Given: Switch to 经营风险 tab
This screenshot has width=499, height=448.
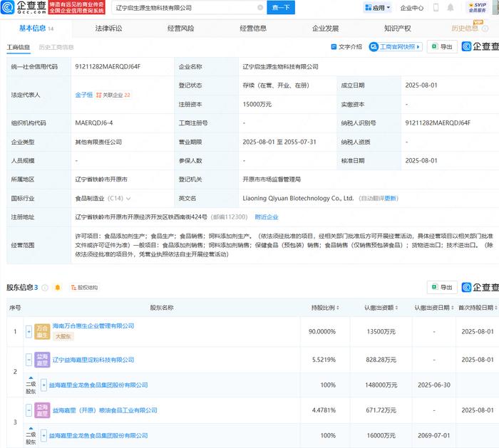Looking at the screenshot, I should pyautogui.click(x=181, y=28).
